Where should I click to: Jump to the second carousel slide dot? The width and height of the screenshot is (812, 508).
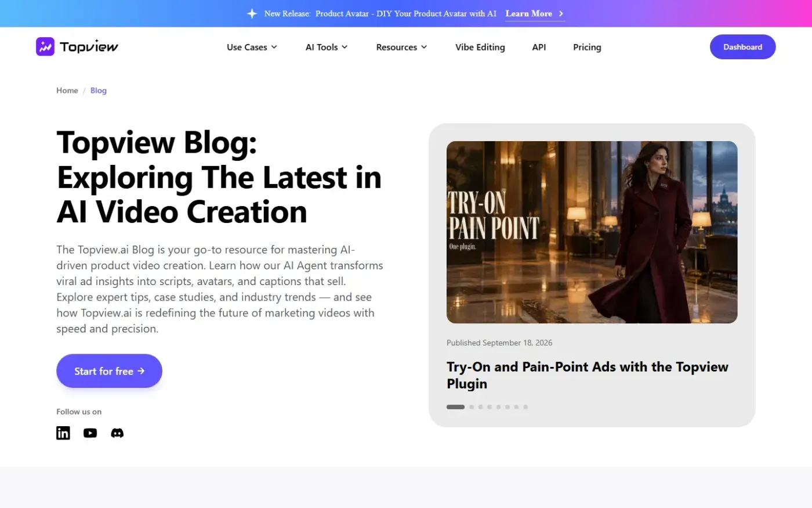[x=472, y=407]
